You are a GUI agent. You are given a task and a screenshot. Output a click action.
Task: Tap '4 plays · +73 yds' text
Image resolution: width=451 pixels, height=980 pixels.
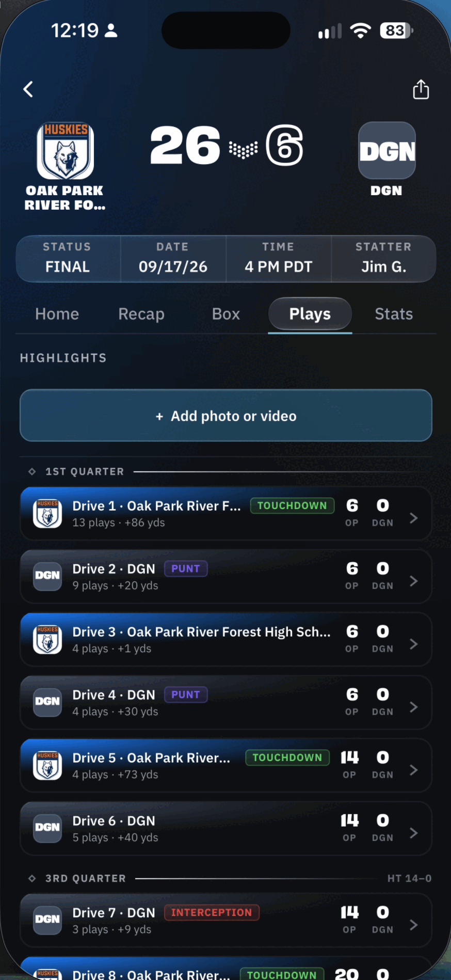(115, 774)
